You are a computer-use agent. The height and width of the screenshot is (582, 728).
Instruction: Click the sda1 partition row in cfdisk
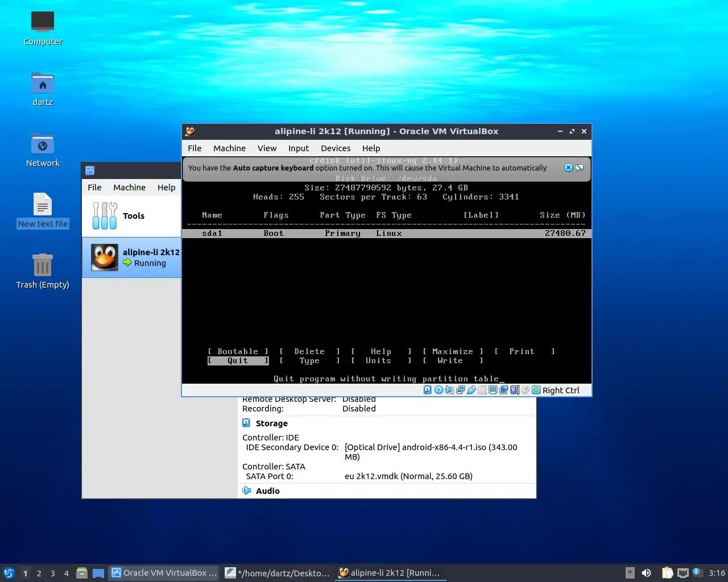[x=387, y=233]
